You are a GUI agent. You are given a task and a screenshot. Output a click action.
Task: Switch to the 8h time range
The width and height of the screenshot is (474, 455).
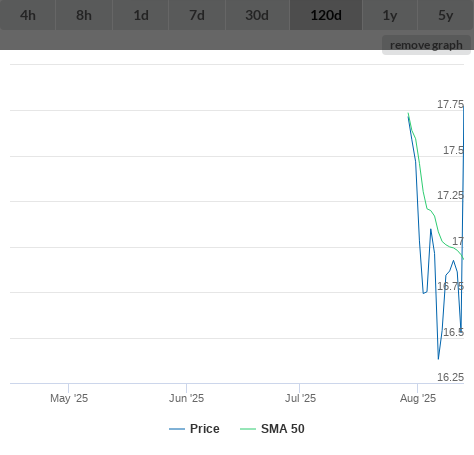(x=84, y=15)
